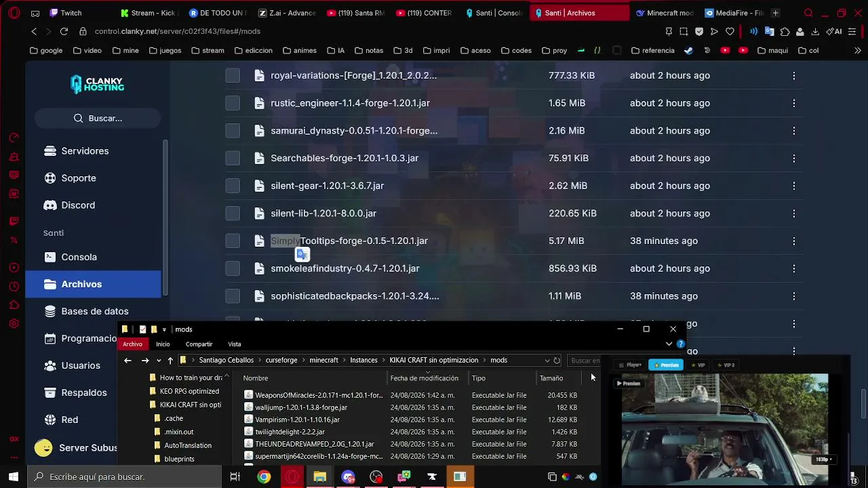Open the three-dot menu for smokeleafindustry
The width and height of the screenshot is (868, 488).
coord(793,268)
